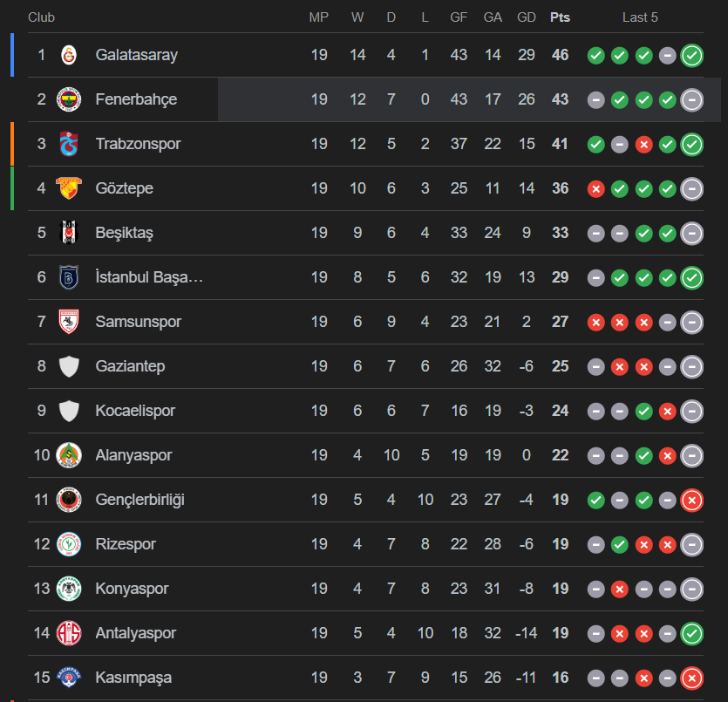Open the Rizespor team link
This screenshot has width=728, height=702.
pos(126,544)
